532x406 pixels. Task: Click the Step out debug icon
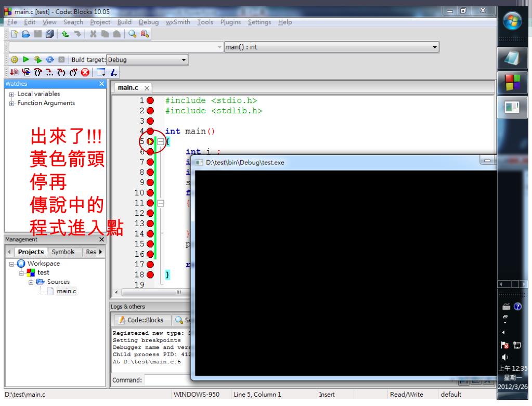coord(73,72)
